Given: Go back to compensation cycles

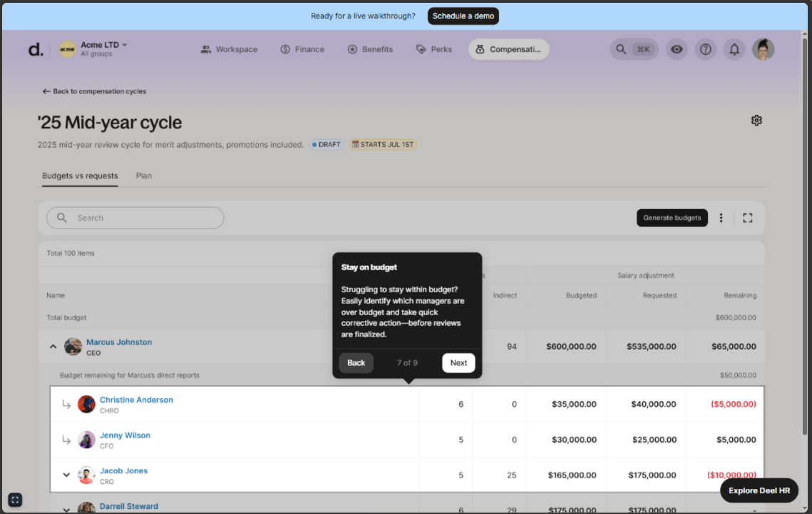Looking at the screenshot, I should click(x=94, y=91).
